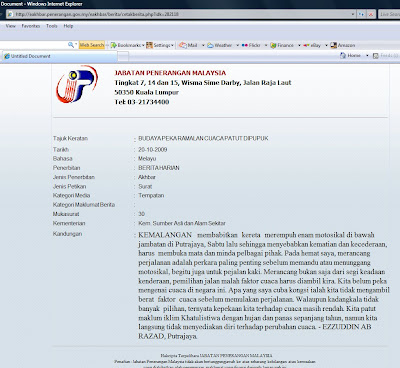Click the address line mentioning Wisma Sime Darby
This screenshot has height=368, width=400.
click(x=203, y=83)
